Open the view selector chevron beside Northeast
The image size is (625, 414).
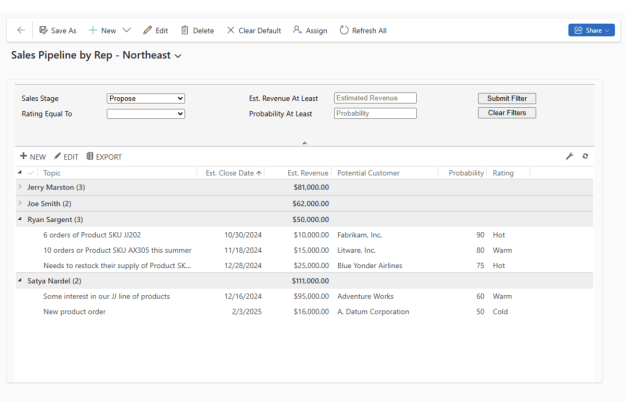coord(178,56)
